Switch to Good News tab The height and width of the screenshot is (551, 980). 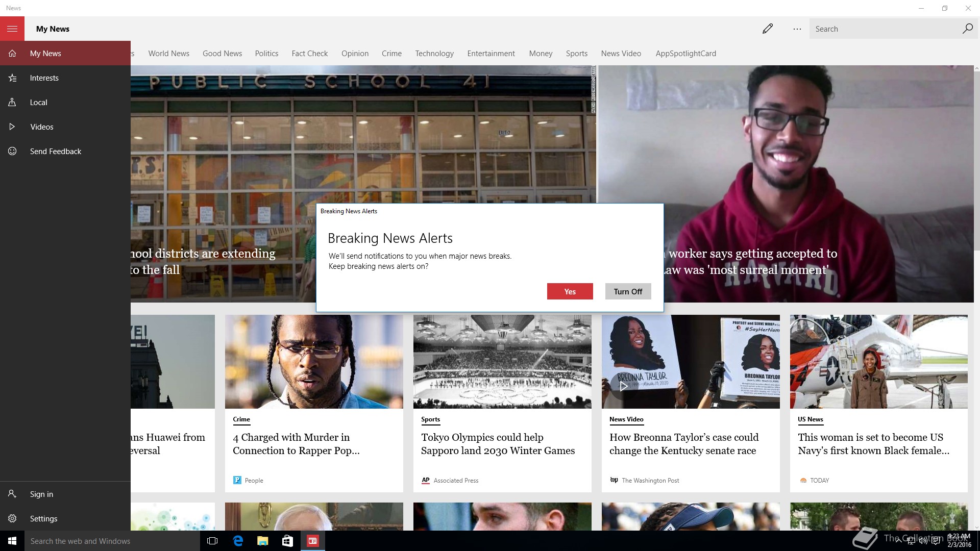pos(222,53)
